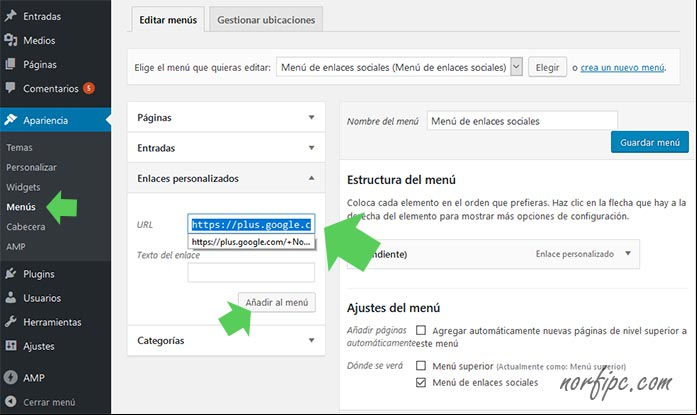The height and width of the screenshot is (415, 697).
Task: Open Entradas in the admin sidebar
Action: [x=42, y=16]
